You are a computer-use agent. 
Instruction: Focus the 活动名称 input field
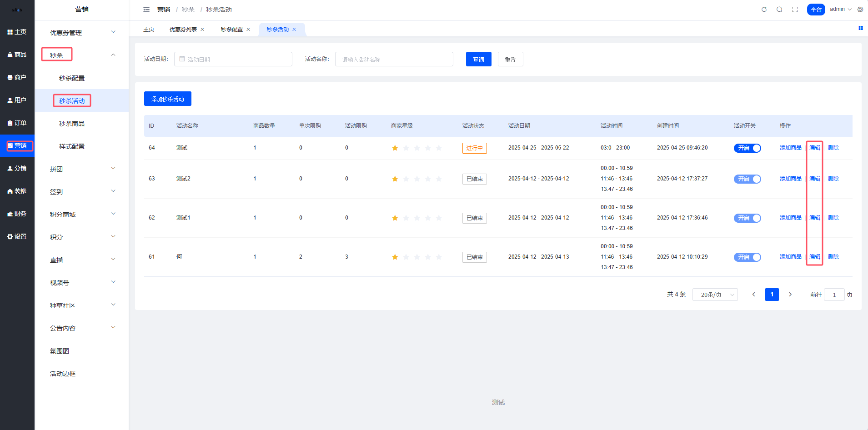pyautogui.click(x=394, y=60)
